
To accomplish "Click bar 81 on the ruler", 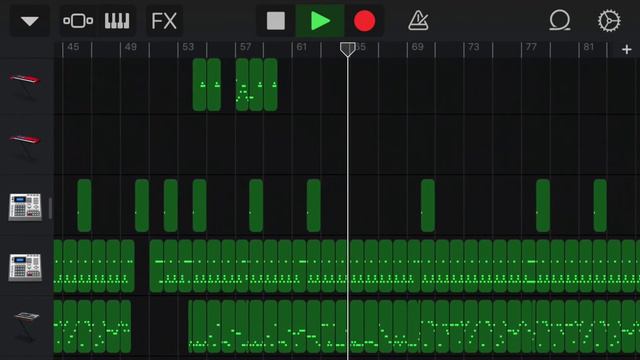I will click(x=588, y=47).
